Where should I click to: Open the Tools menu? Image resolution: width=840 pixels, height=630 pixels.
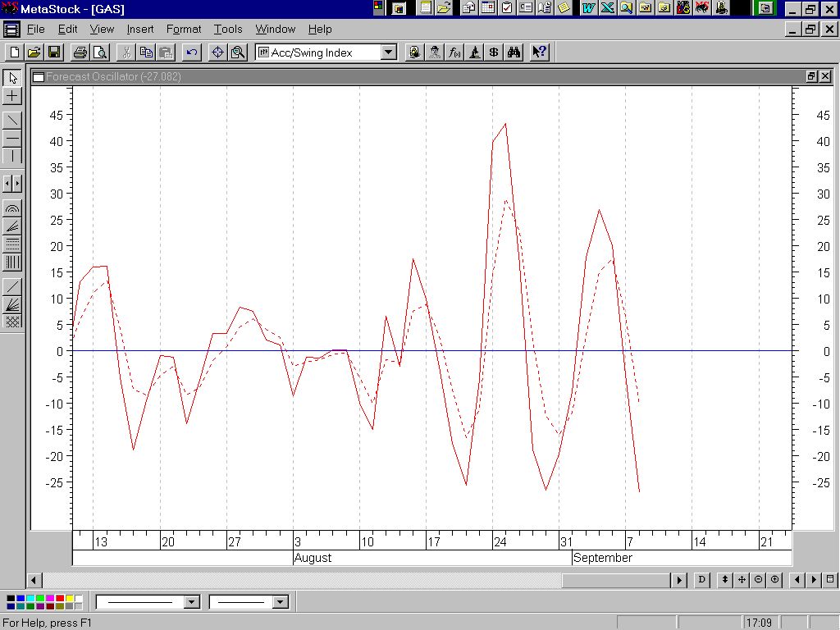click(x=228, y=29)
